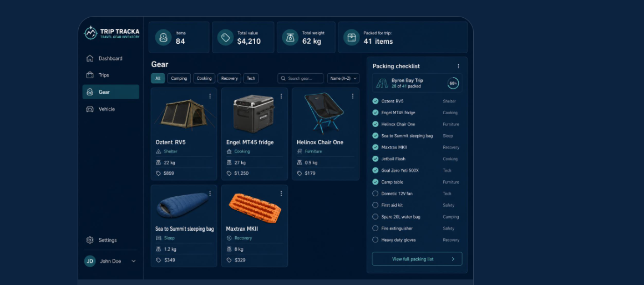644x285 pixels.
Task: Check off First aid kit
Action: pyautogui.click(x=375, y=205)
